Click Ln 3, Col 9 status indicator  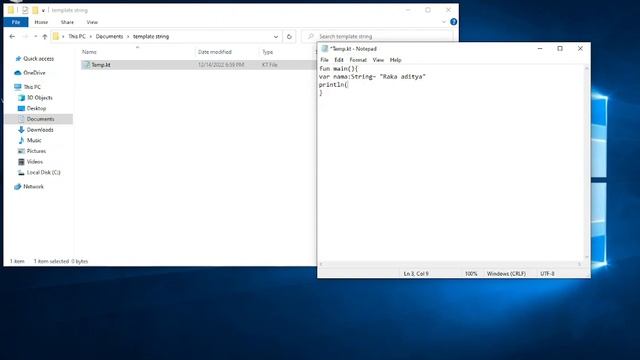[416, 273]
